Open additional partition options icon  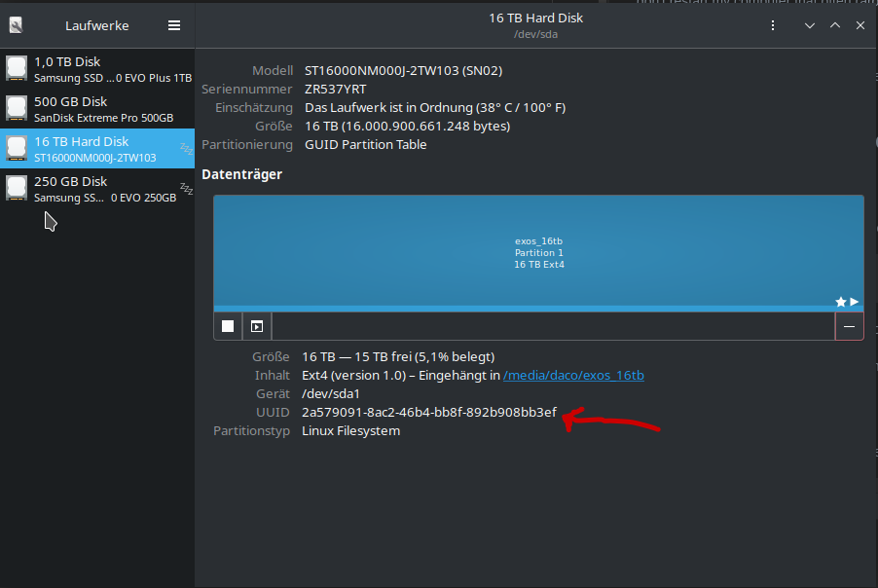coord(256,326)
